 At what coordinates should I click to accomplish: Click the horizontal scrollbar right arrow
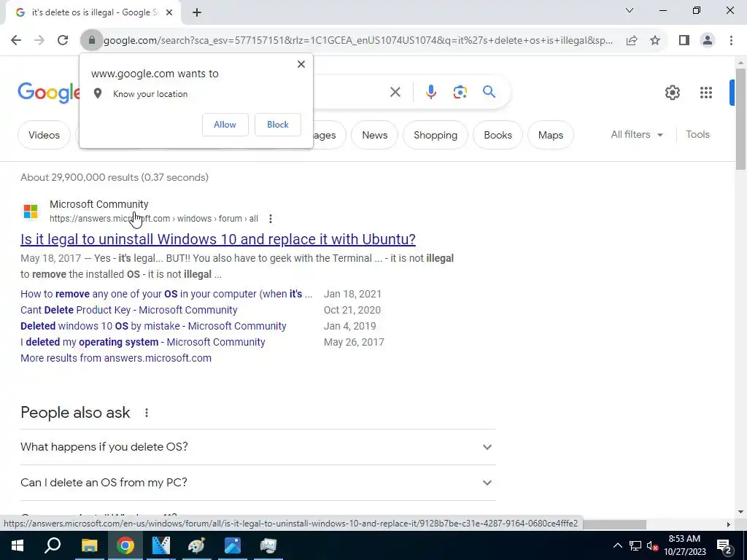(729, 524)
